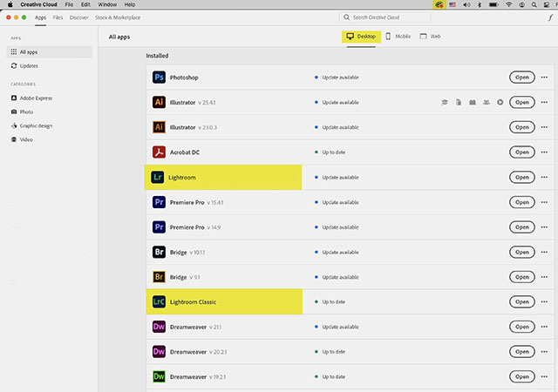Click Photoshop's Update available status
This screenshot has width=558, height=392.
(x=337, y=78)
